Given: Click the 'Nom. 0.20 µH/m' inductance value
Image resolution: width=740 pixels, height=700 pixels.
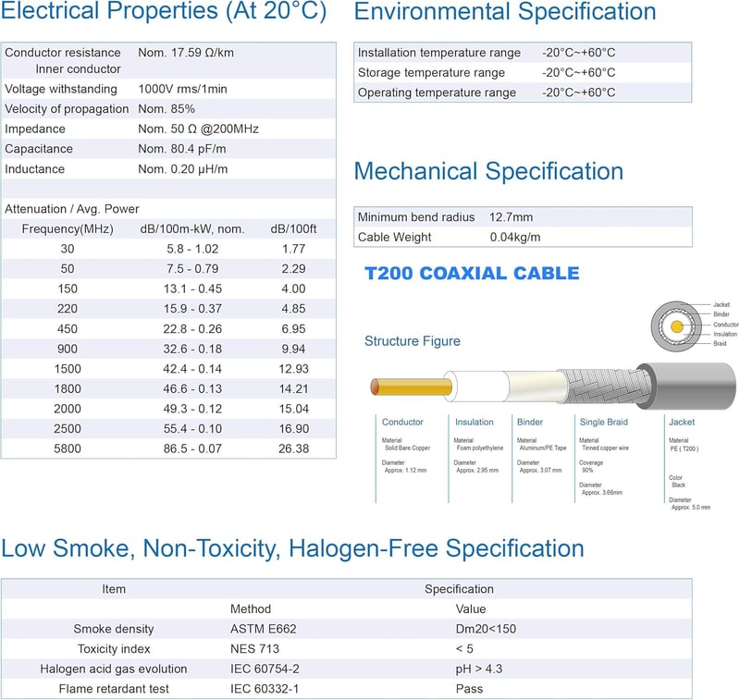Looking at the screenshot, I should pyautogui.click(x=183, y=169).
